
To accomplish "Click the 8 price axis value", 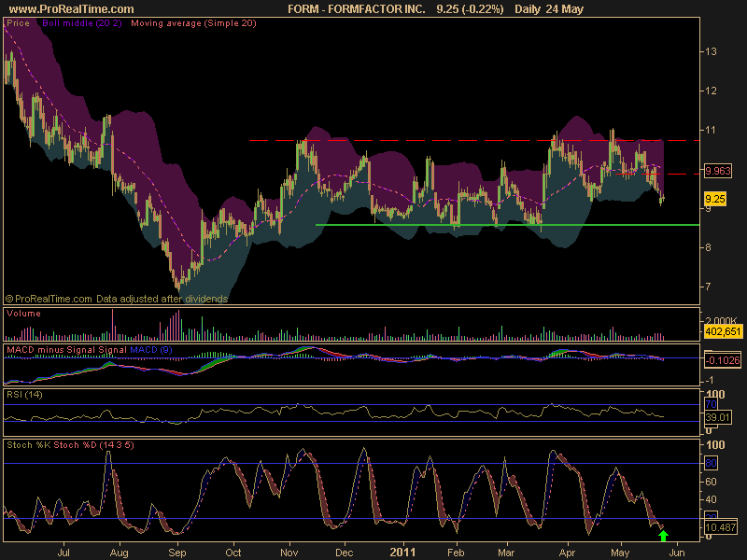I will click(x=709, y=247).
